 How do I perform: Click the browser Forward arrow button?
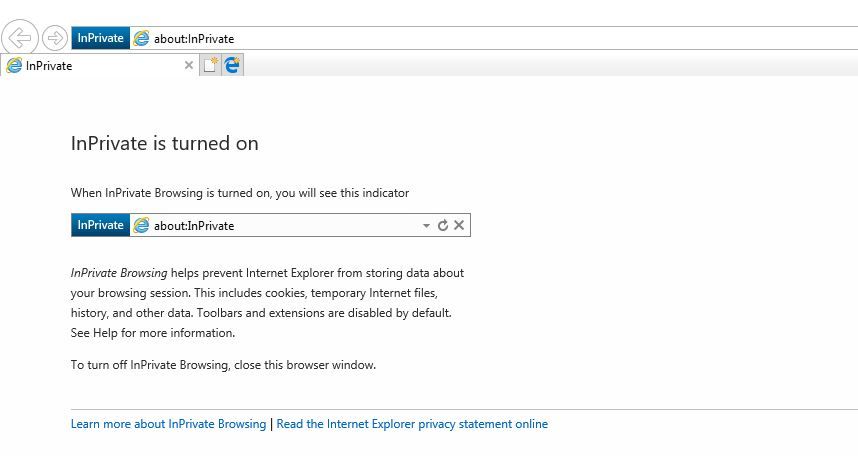click(55, 39)
